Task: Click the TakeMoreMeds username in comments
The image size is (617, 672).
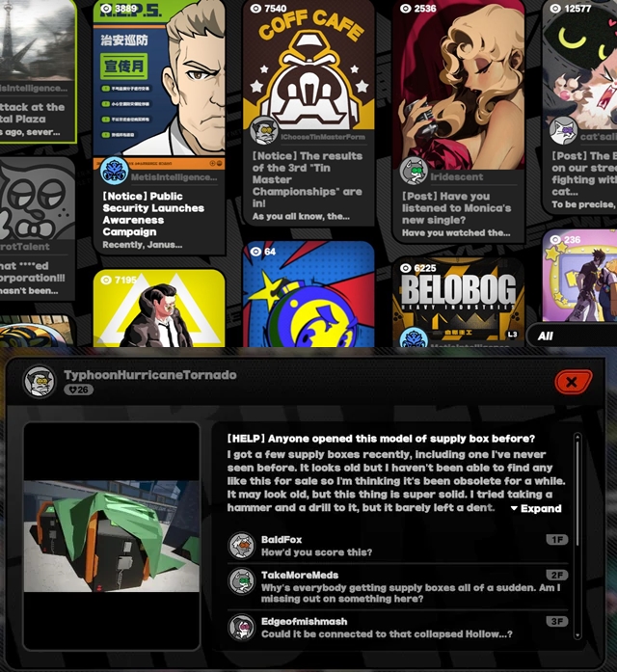Action: (300, 575)
